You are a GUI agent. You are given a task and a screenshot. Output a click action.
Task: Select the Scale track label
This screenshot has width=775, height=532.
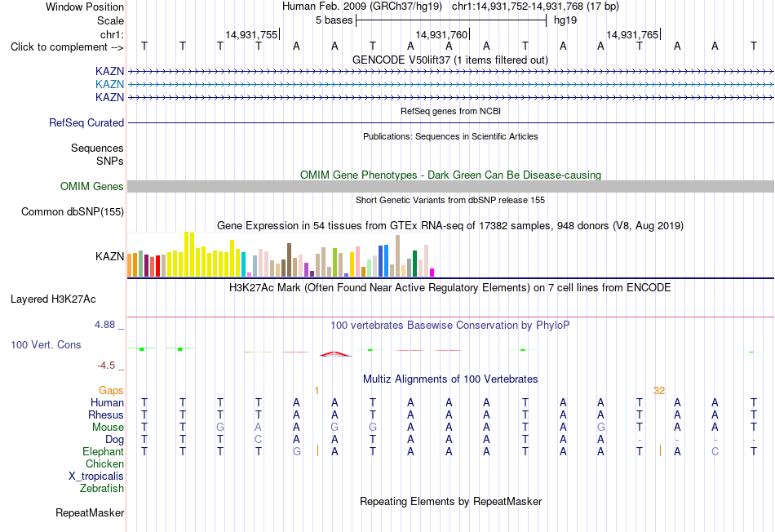point(110,20)
